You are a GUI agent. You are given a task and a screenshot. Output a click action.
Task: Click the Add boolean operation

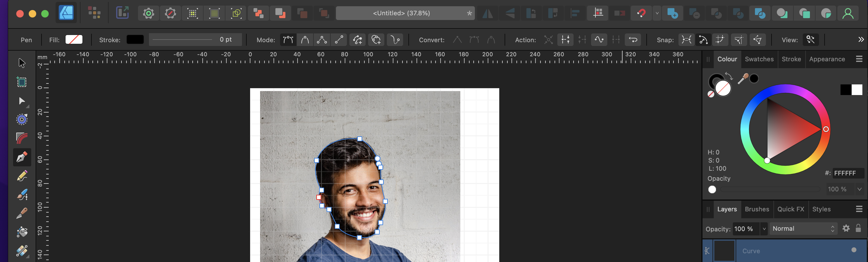[673, 13]
